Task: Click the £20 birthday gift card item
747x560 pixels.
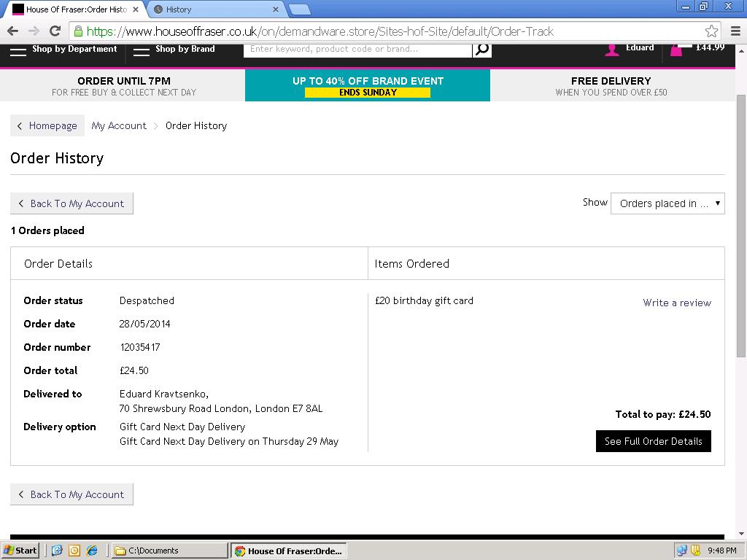Action: (x=424, y=300)
